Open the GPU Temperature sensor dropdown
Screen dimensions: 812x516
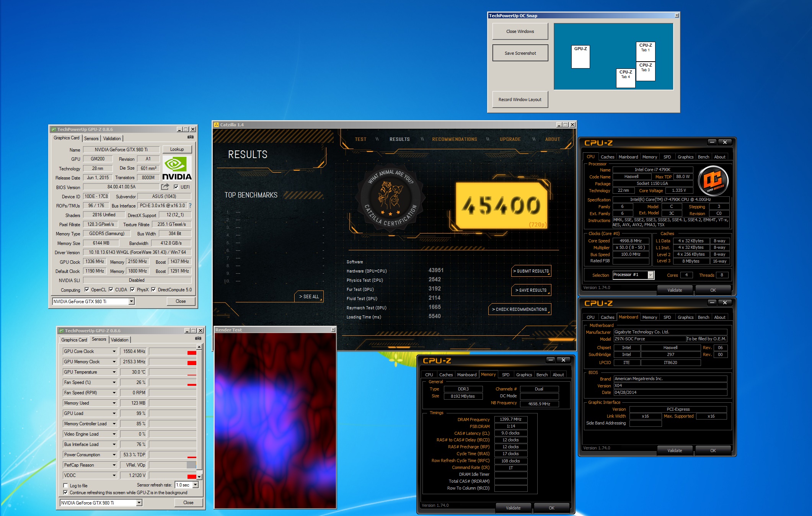[114, 372]
